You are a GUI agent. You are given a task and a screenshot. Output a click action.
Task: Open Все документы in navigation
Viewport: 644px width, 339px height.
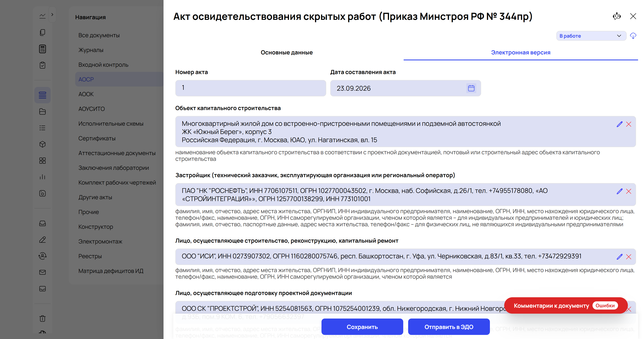[99, 36]
